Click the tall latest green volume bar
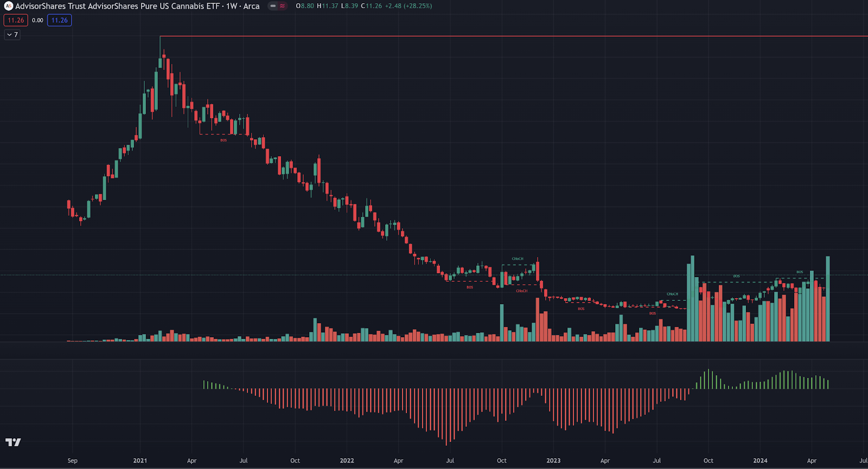The width and height of the screenshot is (868, 469). click(828, 299)
